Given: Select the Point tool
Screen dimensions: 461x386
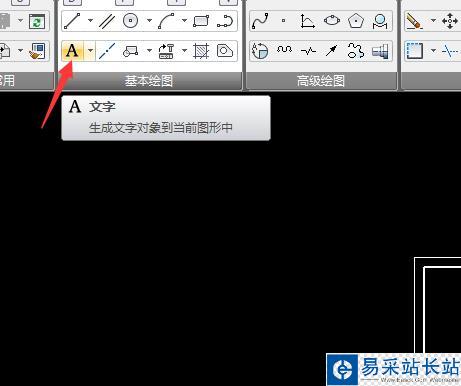Looking at the screenshot, I should pos(283,21).
